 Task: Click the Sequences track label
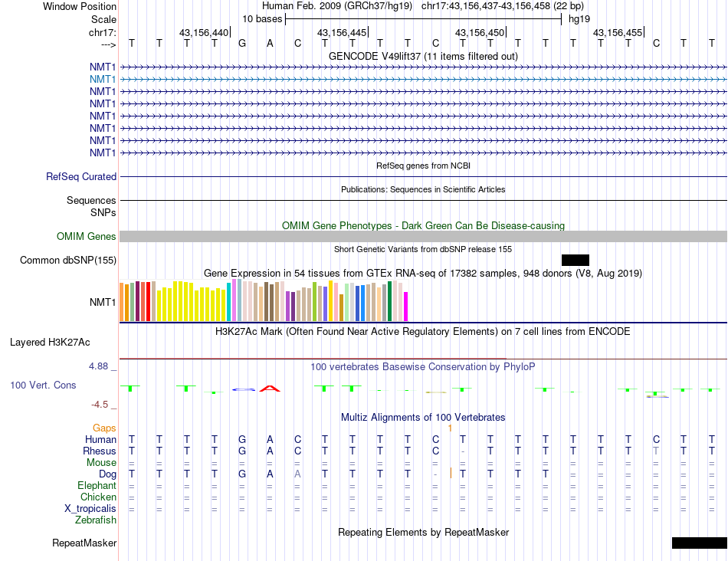click(91, 200)
